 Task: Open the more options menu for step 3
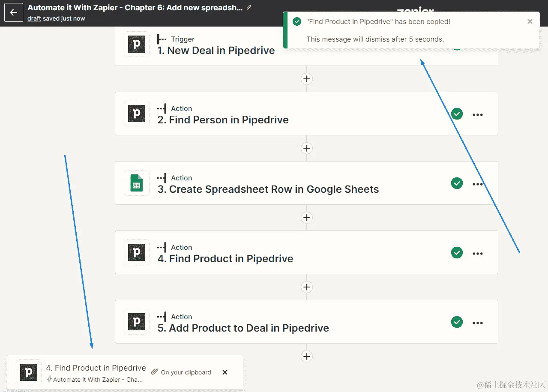pyautogui.click(x=477, y=184)
